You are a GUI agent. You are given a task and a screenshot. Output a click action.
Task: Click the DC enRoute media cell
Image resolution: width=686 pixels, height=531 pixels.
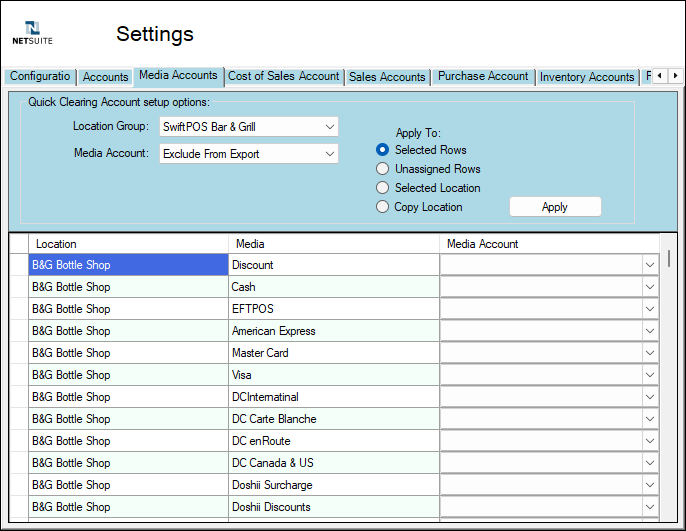[x=334, y=441]
